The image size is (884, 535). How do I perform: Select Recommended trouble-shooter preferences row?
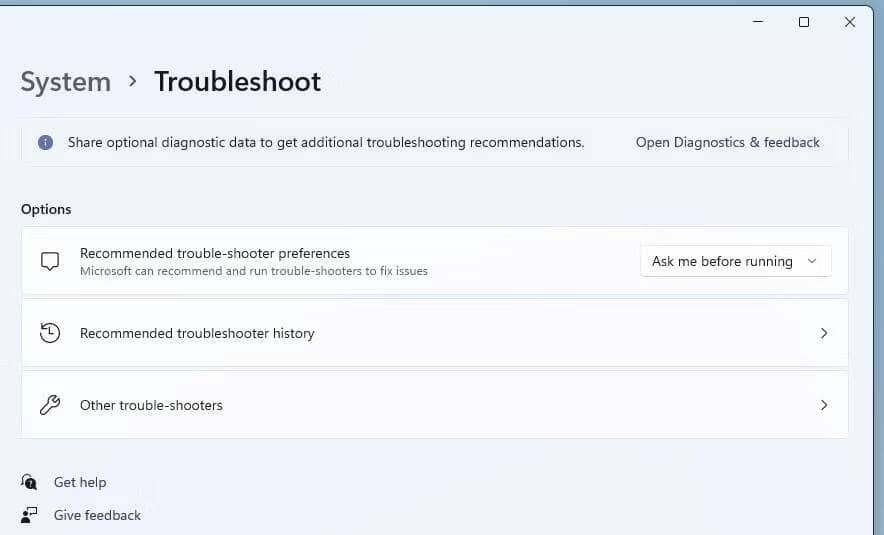tap(215, 253)
